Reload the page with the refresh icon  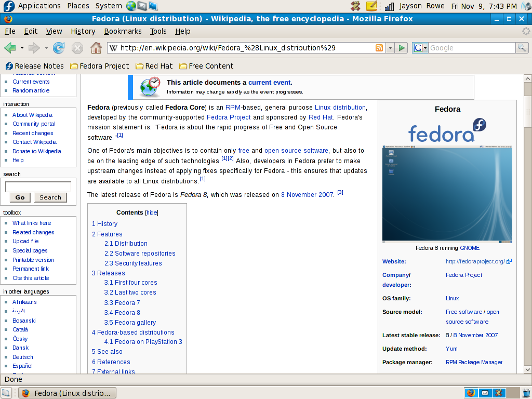59,48
